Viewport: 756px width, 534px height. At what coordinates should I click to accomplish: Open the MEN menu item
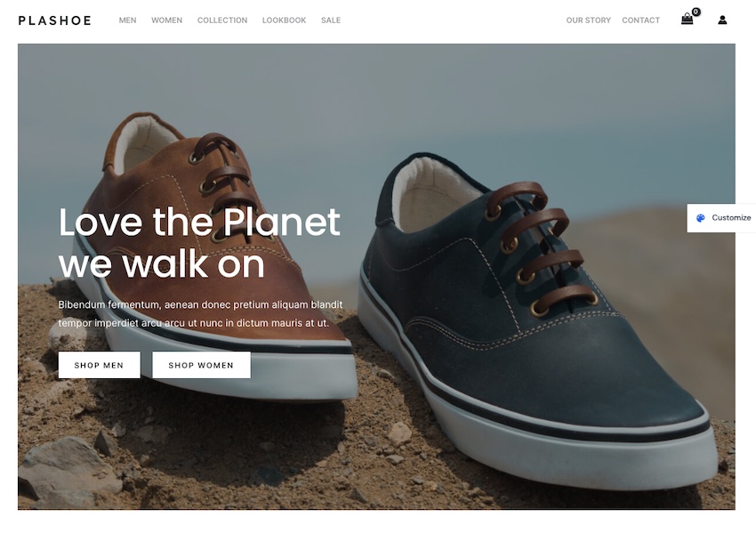[128, 20]
